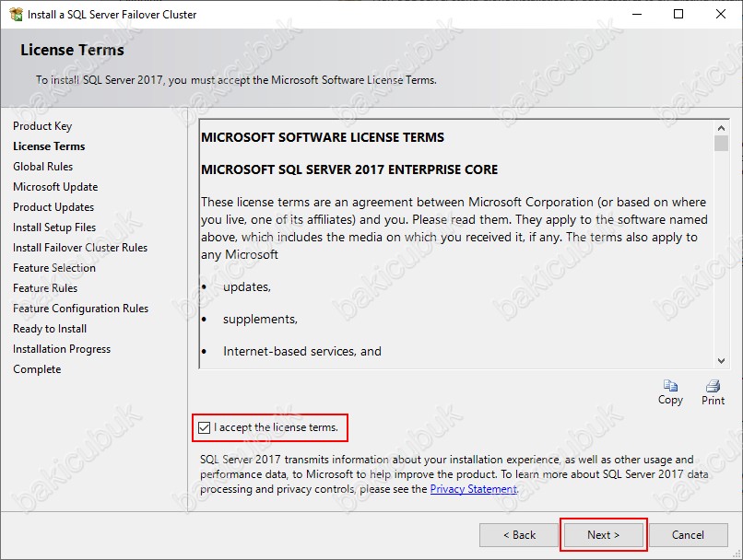
Task: Click the license text scrollbar thumb
Action: click(721, 144)
